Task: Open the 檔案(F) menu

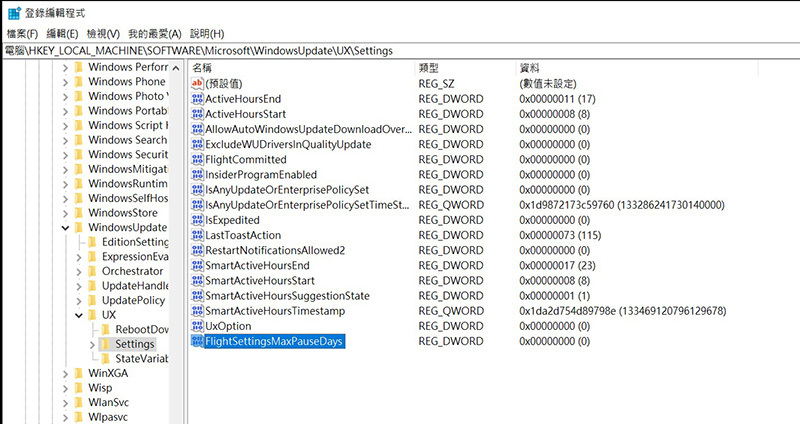Action: pyautogui.click(x=22, y=34)
